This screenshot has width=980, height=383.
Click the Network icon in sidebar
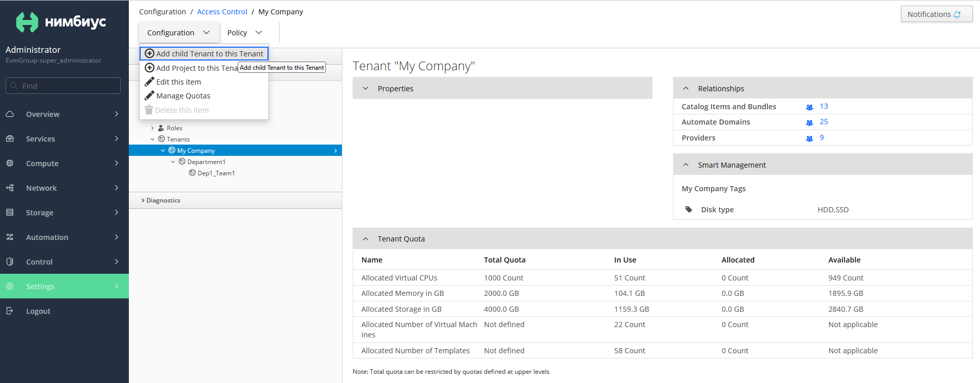point(10,188)
